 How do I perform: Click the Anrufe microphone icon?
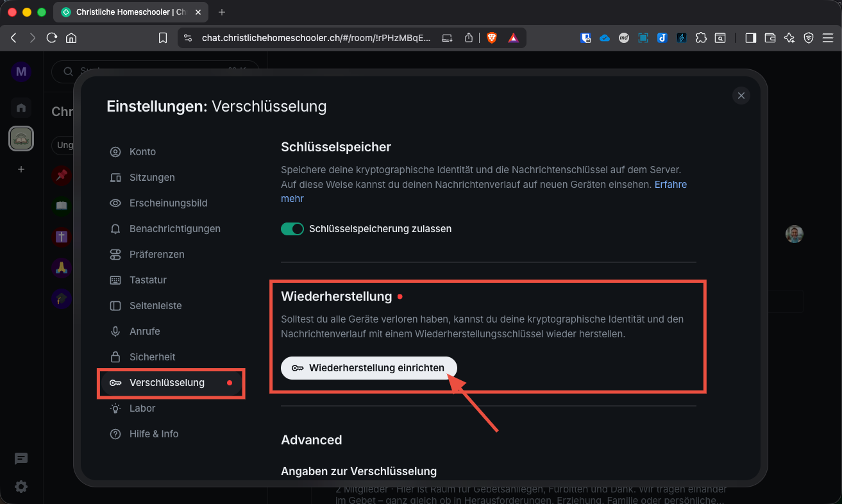pyautogui.click(x=115, y=331)
